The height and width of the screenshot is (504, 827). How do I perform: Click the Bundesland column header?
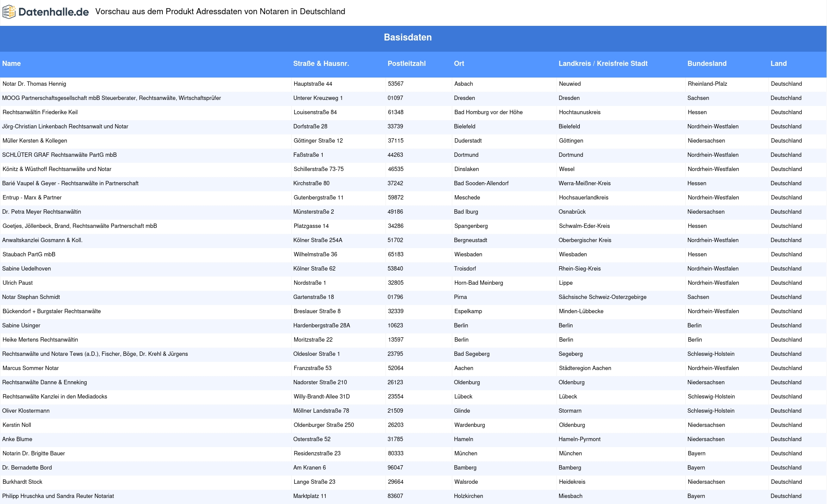coord(707,63)
